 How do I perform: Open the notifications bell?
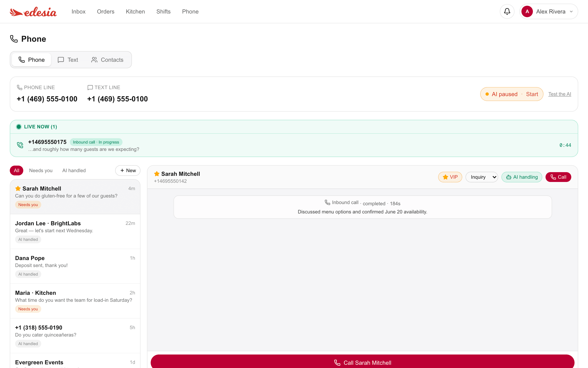coord(507,11)
